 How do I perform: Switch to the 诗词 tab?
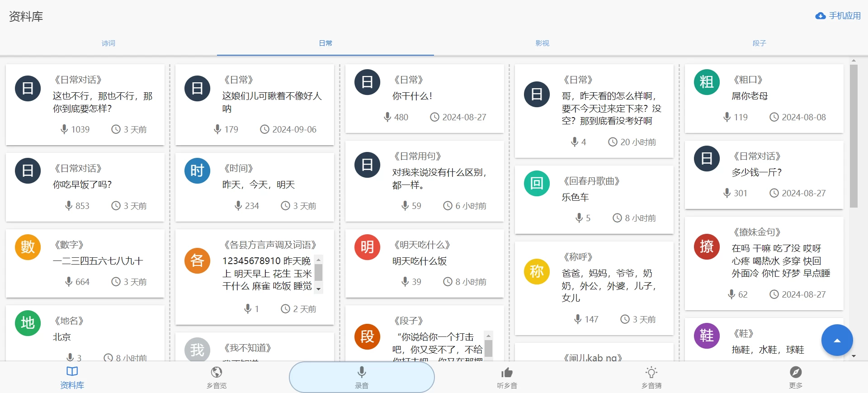[x=108, y=43]
